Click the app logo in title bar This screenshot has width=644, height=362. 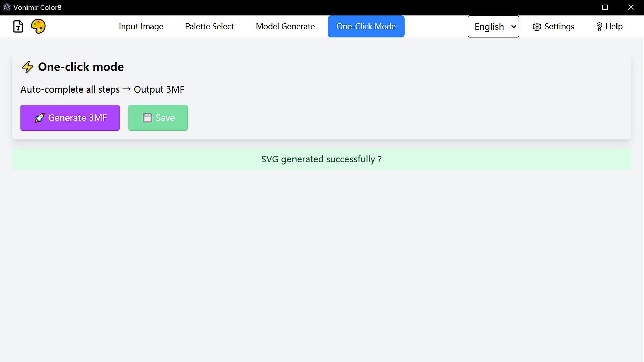click(x=7, y=7)
